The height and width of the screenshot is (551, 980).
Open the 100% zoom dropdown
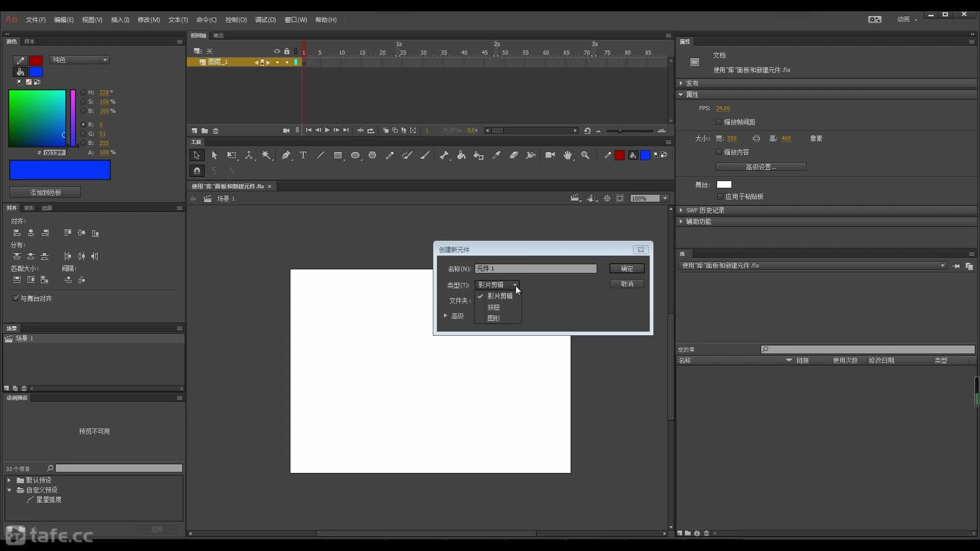coord(665,198)
